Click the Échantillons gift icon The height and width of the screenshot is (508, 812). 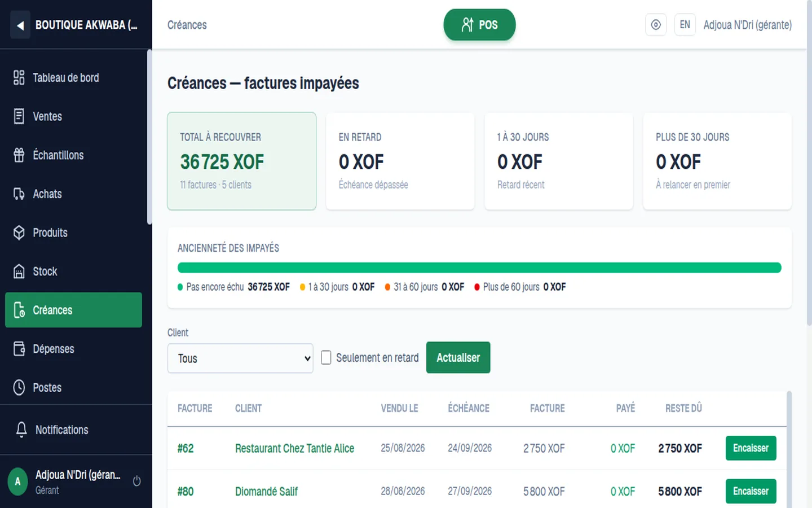pyautogui.click(x=19, y=155)
